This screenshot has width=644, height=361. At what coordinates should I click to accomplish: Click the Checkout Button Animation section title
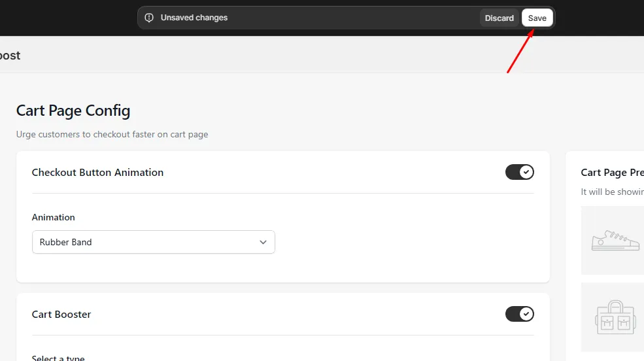(98, 173)
